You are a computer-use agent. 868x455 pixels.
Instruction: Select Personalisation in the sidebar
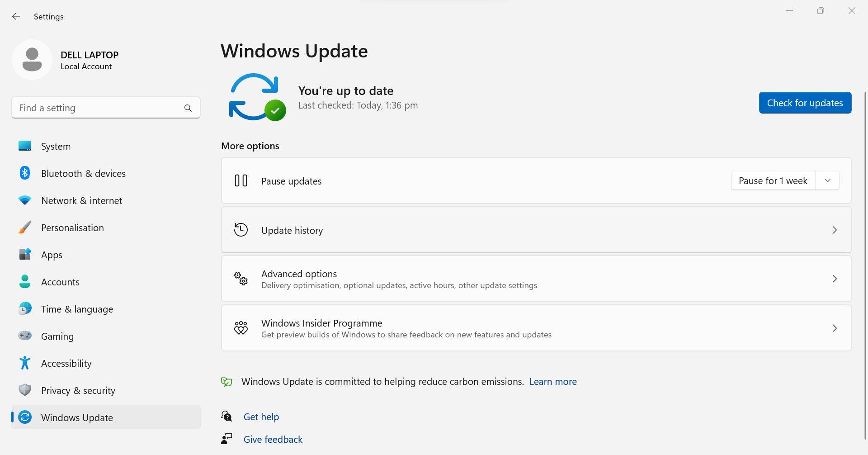106,227
